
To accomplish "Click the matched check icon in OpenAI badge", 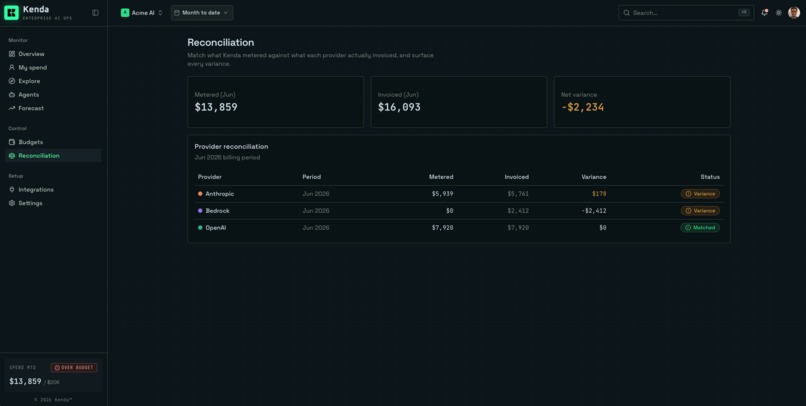I will coord(688,228).
